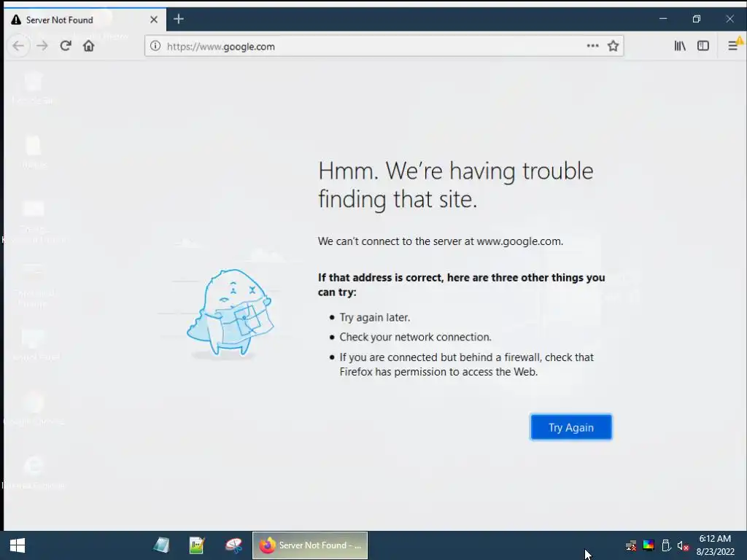Click the firewall permission bullet text

tap(466, 365)
